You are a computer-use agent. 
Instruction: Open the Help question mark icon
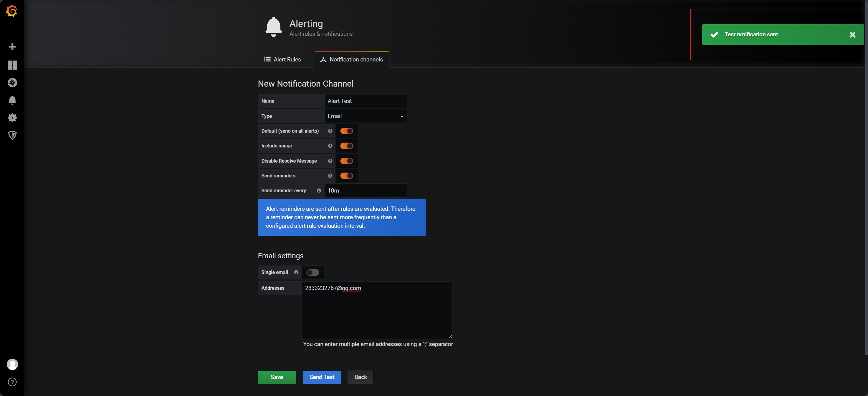(12, 382)
